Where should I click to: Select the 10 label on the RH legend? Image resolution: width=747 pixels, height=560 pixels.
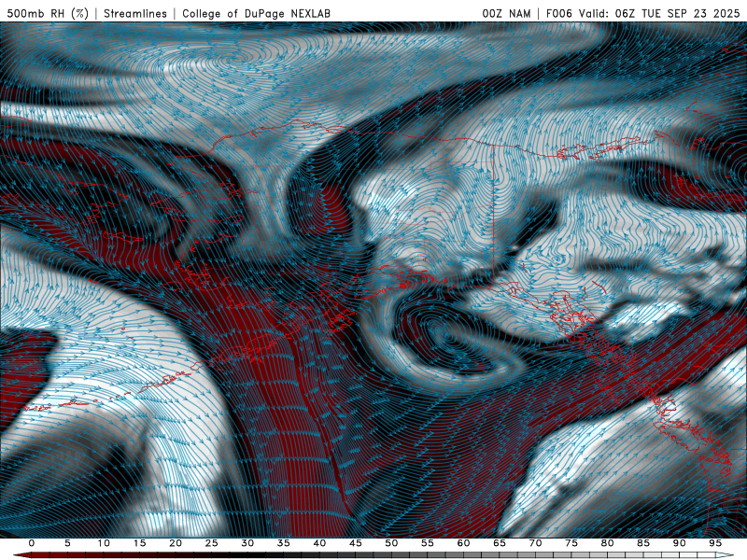pos(104,543)
